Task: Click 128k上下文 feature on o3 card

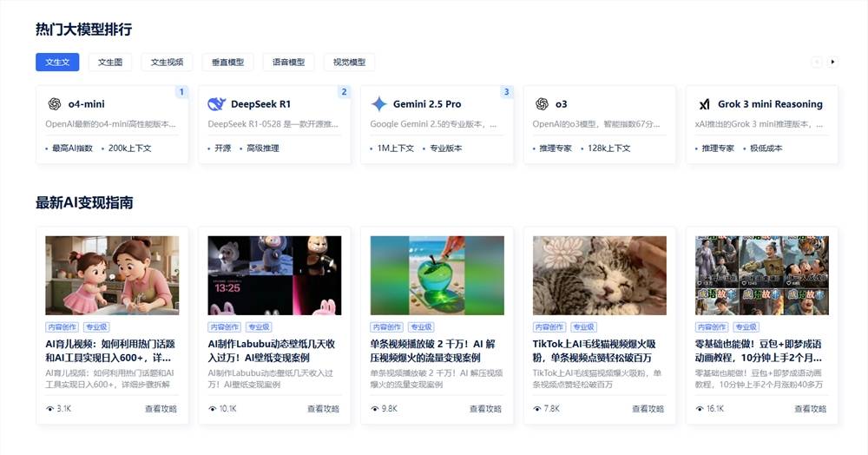Action: [x=609, y=148]
